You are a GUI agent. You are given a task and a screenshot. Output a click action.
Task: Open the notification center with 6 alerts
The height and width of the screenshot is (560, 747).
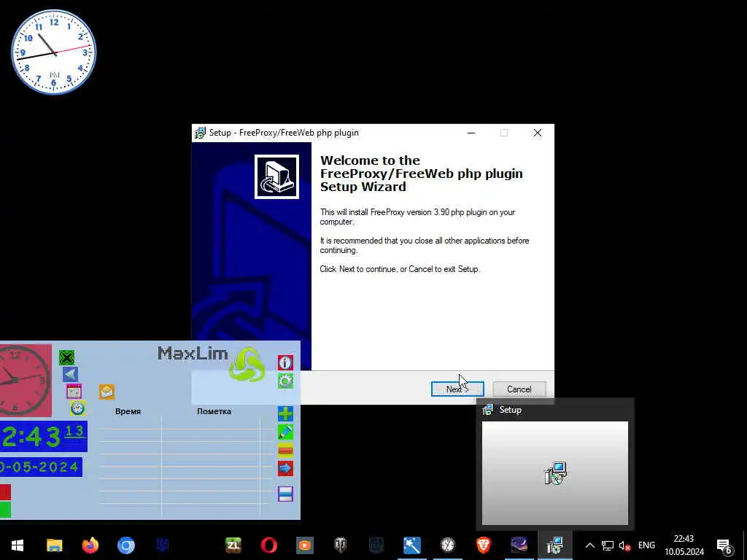tap(724, 545)
